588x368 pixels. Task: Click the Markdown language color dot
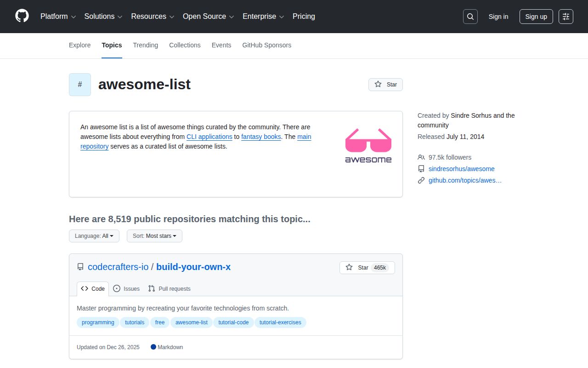[x=153, y=347]
